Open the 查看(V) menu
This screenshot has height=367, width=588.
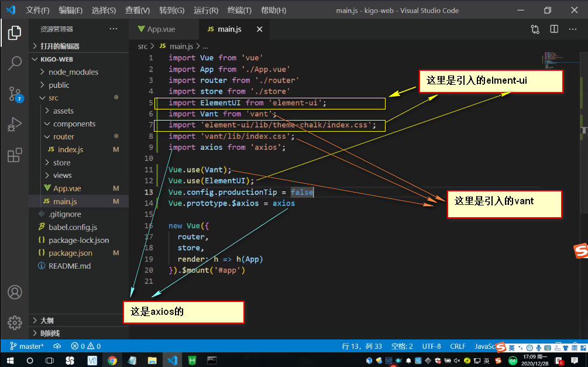(x=137, y=11)
